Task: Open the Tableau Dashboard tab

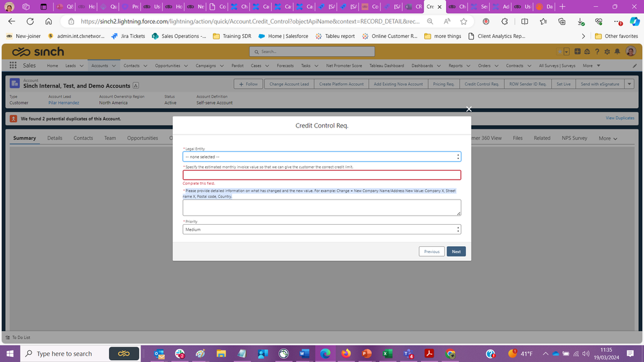Action: (x=387, y=66)
